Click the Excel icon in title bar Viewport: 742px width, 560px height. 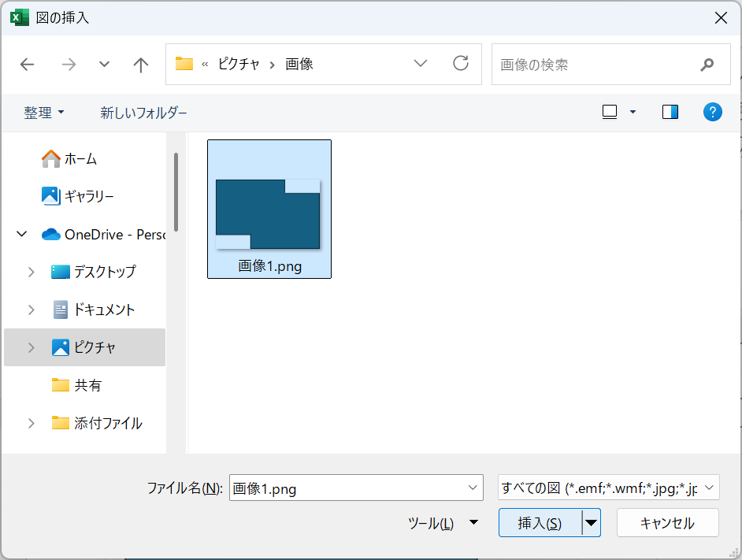coord(20,17)
